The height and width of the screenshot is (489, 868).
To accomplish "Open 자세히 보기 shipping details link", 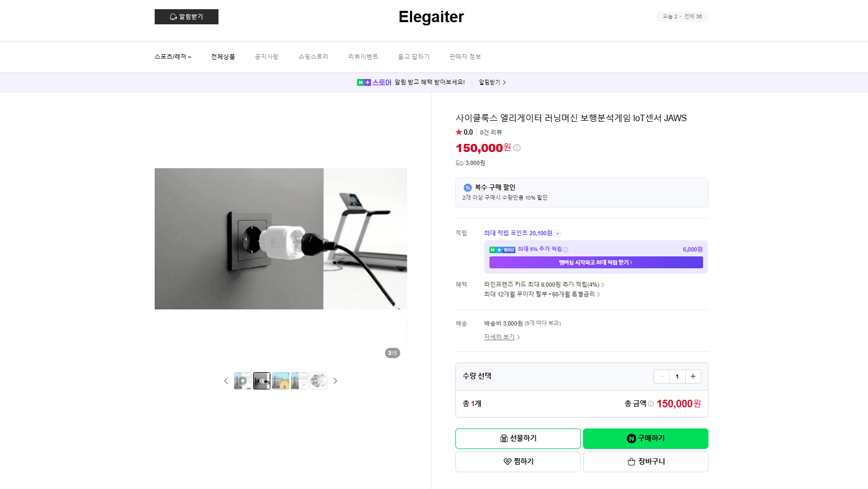I will (x=502, y=337).
